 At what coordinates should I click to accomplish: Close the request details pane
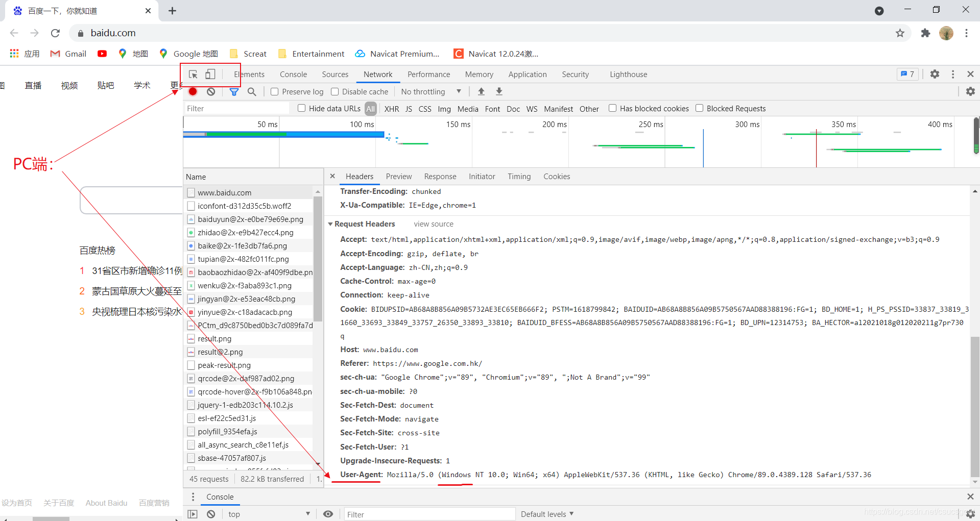332,176
